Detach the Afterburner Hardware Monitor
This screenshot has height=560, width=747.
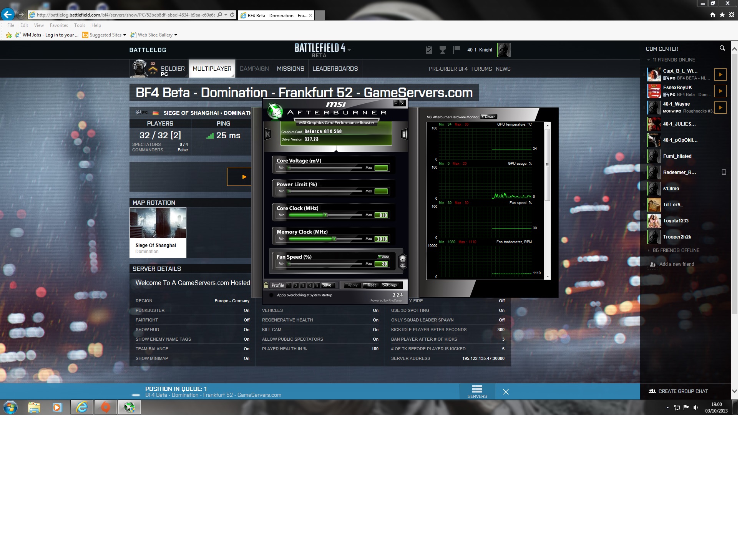point(489,117)
